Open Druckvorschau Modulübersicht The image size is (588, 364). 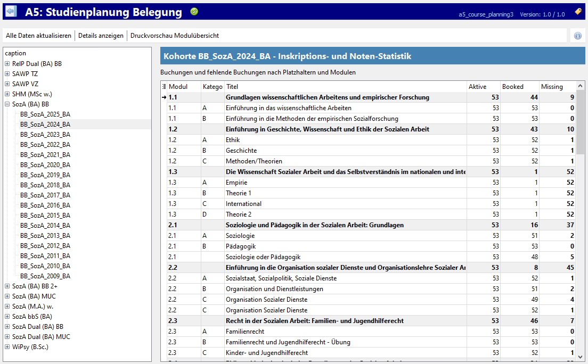coord(175,36)
